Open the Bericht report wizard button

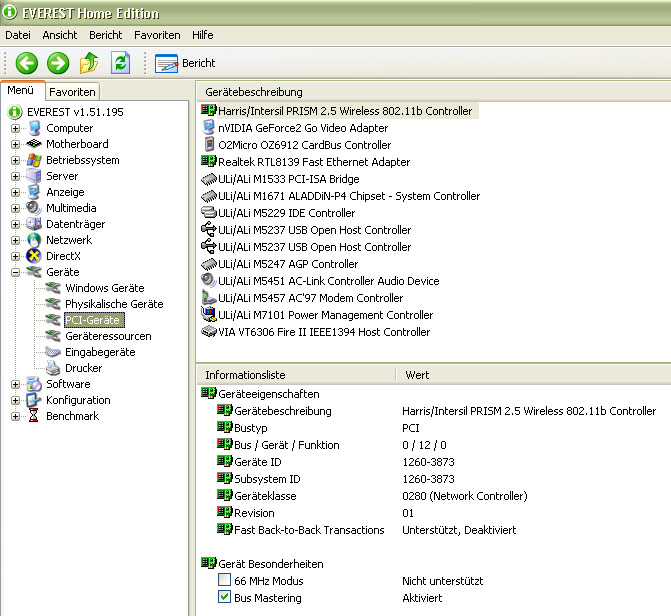pyautogui.click(x=185, y=63)
